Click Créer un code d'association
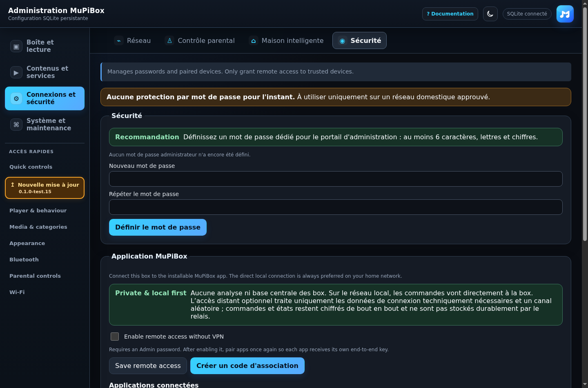The width and height of the screenshot is (588, 388). pyautogui.click(x=247, y=366)
